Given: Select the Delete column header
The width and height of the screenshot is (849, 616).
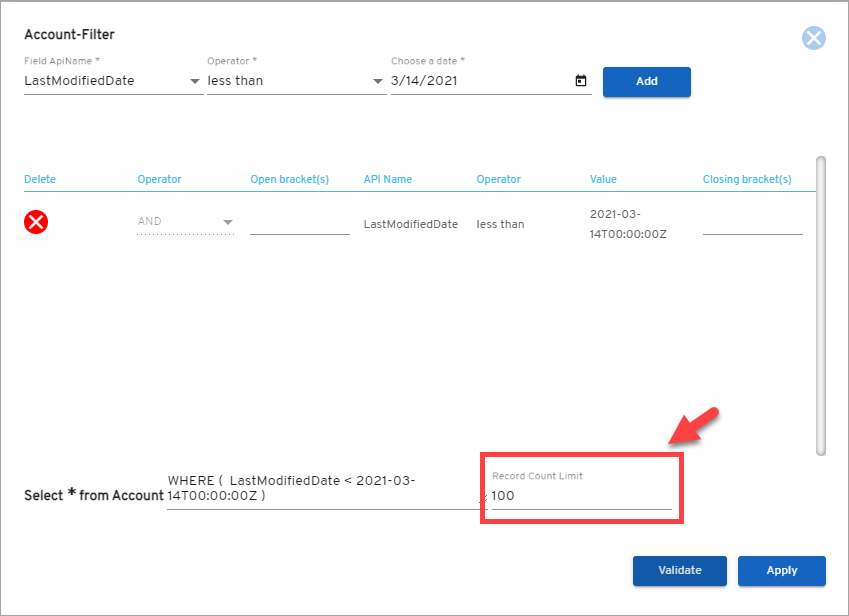Looking at the screenshot, I should point(39,179).
